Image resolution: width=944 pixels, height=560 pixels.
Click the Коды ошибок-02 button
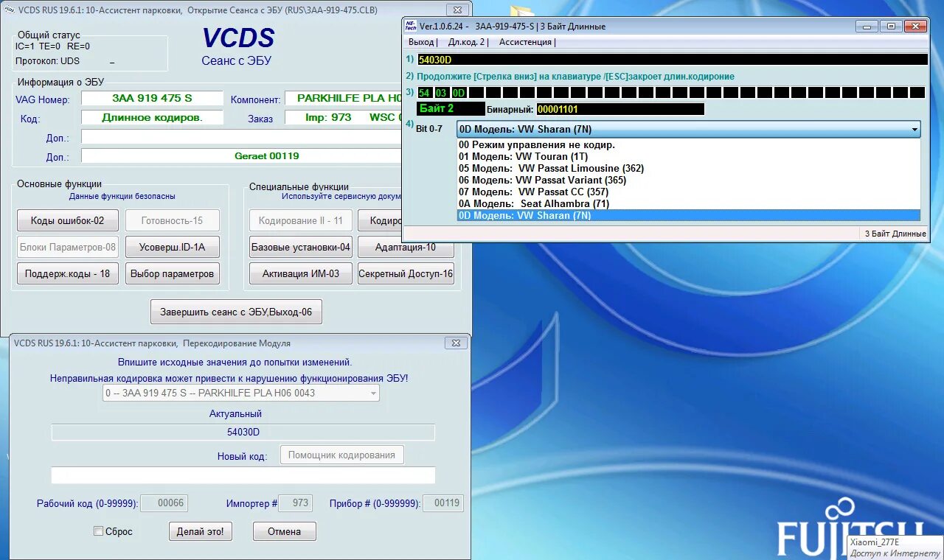(x=67, y=220)
